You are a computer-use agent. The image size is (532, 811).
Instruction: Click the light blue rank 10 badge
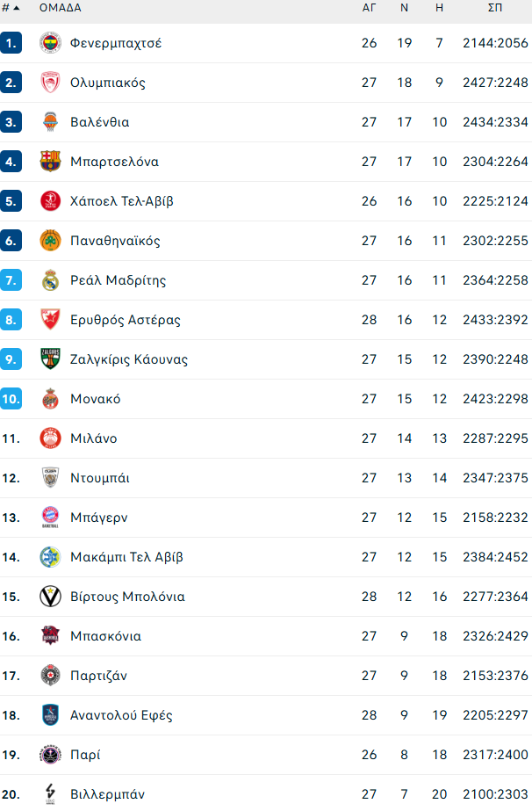[11, 399]
